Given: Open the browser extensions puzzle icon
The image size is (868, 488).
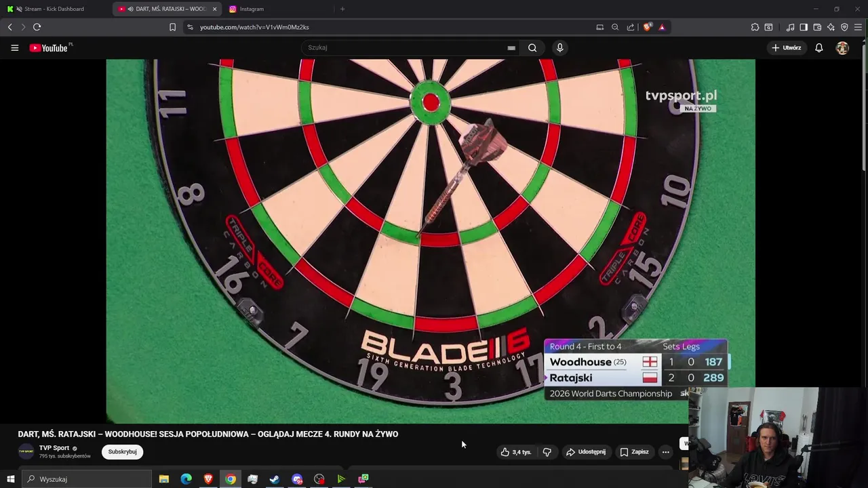Looking at the screenshot, I should 755,27.
